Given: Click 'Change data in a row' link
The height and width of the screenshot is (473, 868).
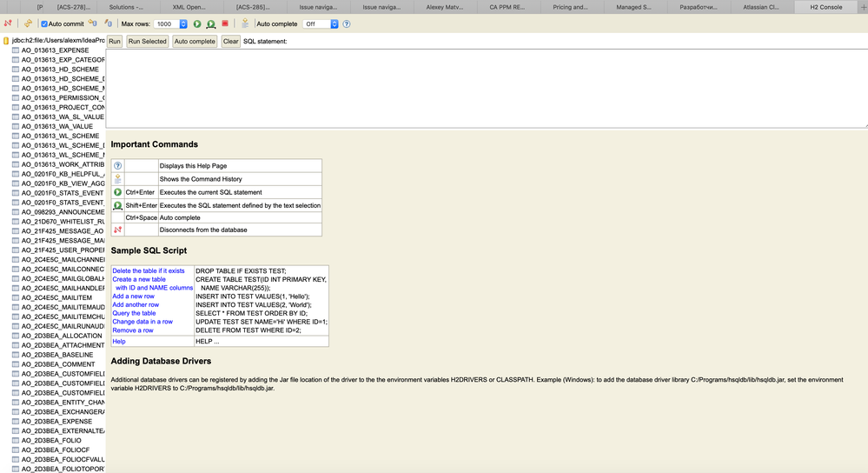Looking at the screenshot, I should pyautogui.click(x=142, y=321).
